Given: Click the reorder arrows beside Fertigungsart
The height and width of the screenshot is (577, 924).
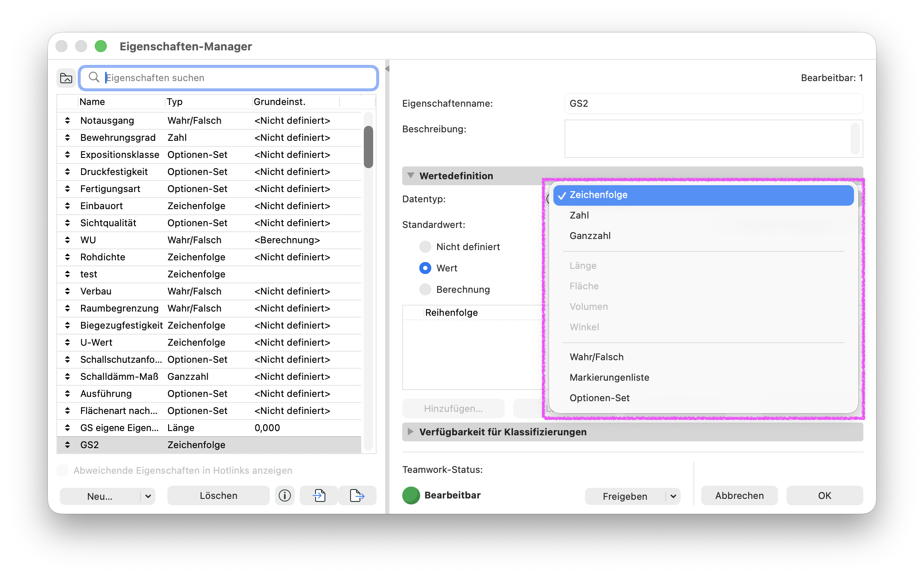Looking at the screenshot, I should 67,189.
